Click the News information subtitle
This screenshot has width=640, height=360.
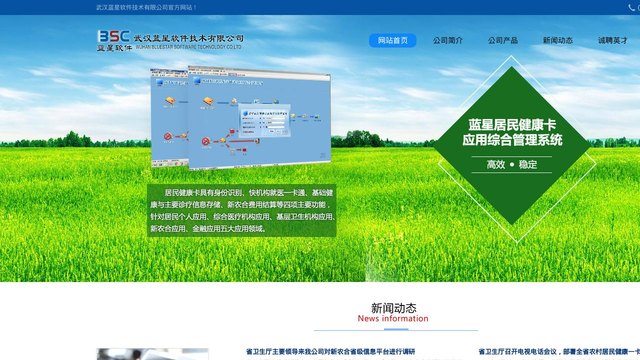tap(393, 318)
